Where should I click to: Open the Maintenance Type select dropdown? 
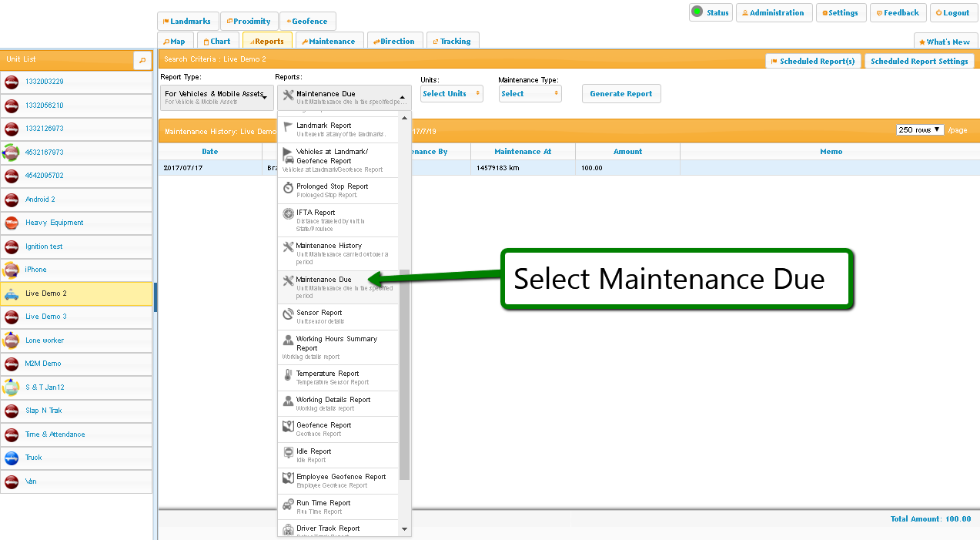[530, 94]
